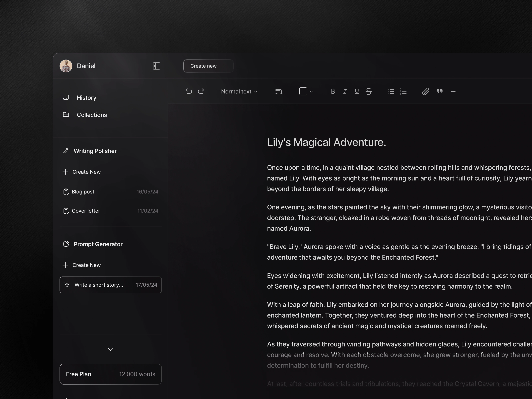Click the Create new button
This screenshot has width=532, height=399.
208,66
